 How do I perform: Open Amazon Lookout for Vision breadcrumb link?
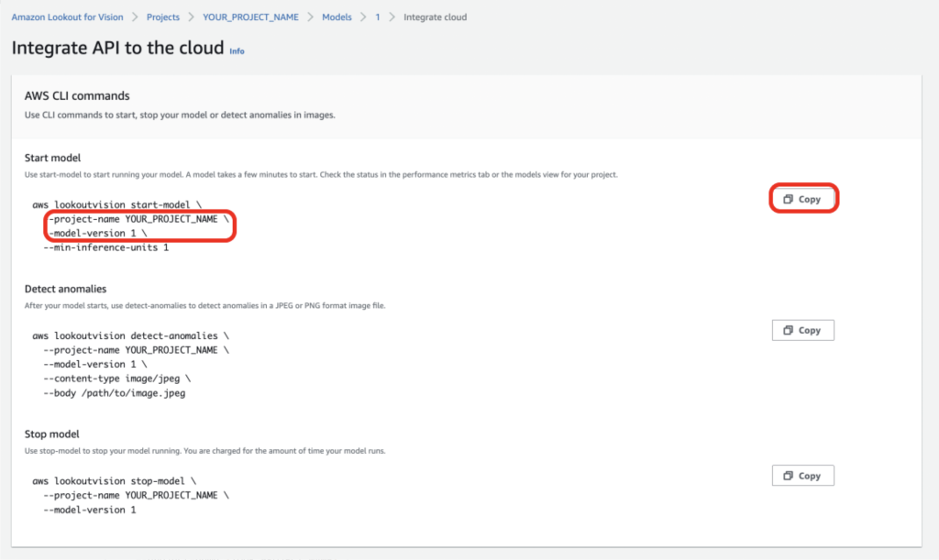(67, 17)
